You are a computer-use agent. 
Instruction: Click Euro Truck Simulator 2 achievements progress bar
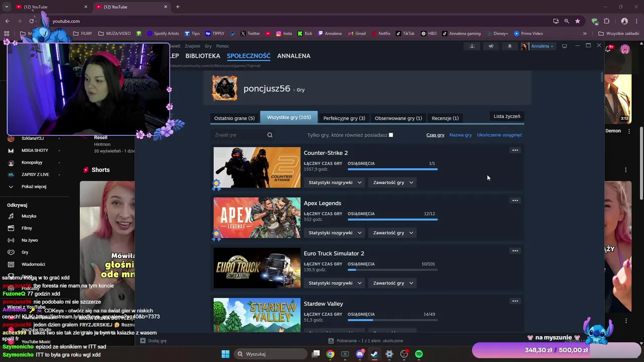(x=392, y=269)
